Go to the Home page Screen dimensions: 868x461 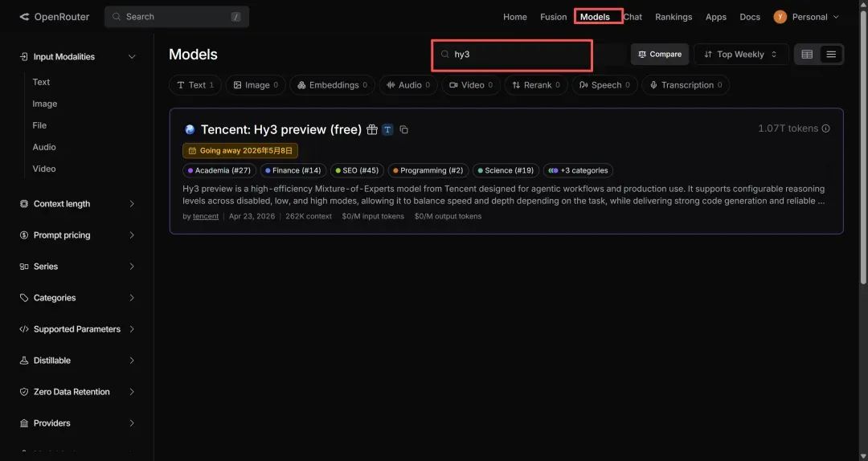[515, 17]
